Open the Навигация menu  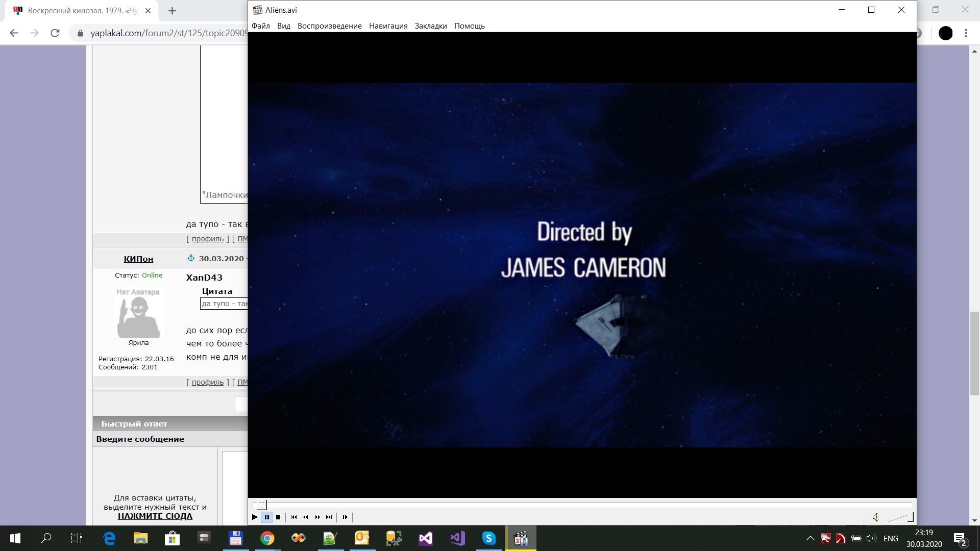coord(388,26)
